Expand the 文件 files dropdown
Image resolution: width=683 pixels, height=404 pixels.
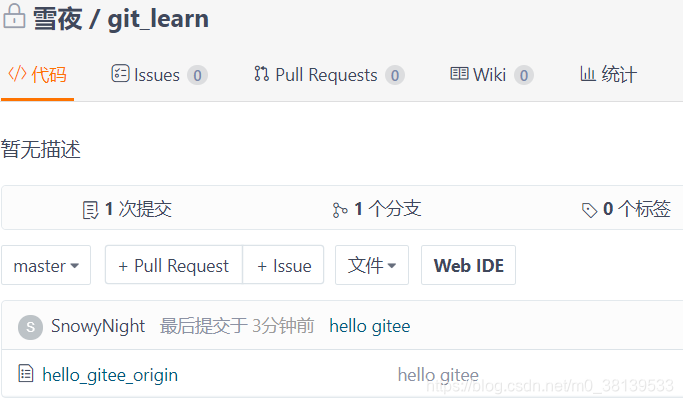(372, 265)
